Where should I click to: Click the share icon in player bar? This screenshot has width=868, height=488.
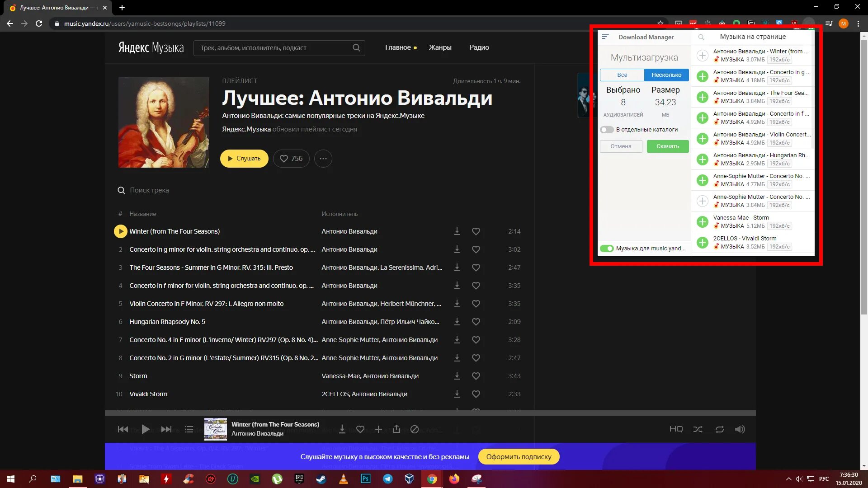tap(396, 429)
